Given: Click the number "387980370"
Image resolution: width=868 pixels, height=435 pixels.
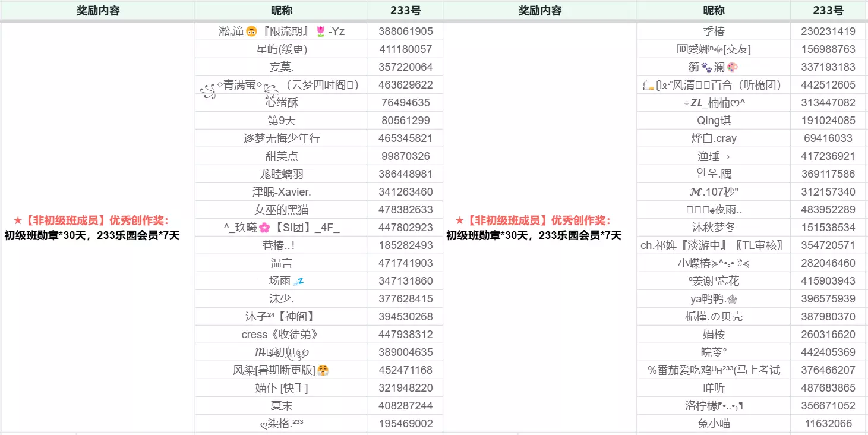Looking at the screenshot, I should pos(828,317).
